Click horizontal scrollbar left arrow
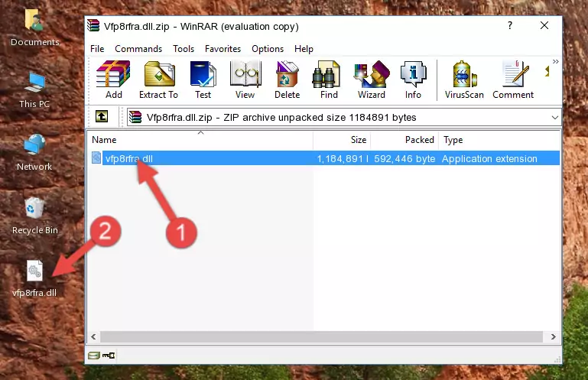This screenshot has height=380, width=588. [93, 337]
